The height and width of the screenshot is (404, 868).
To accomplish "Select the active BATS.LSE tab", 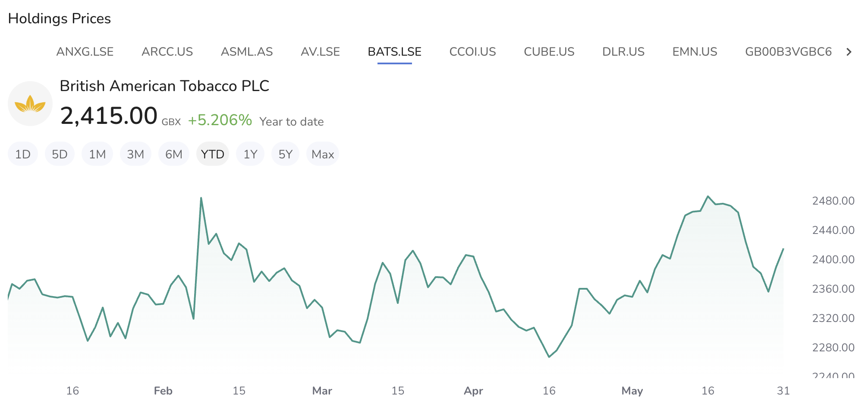I will click(x=395, y=52).
